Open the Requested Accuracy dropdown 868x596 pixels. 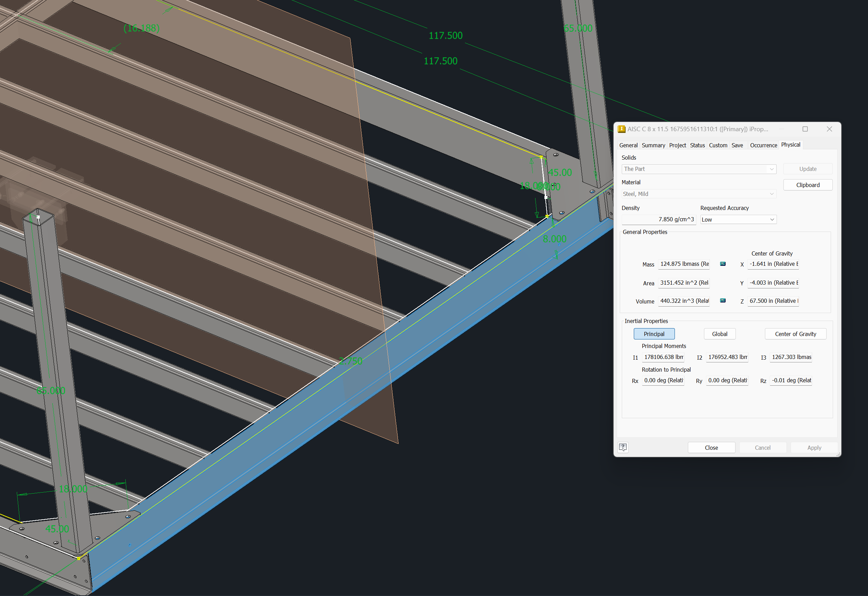[x=738, y=219]
